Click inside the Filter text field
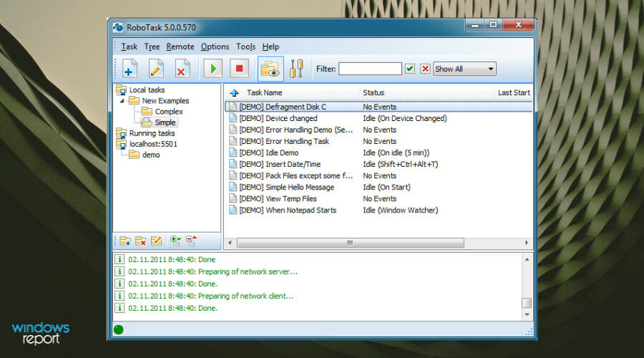 370,69
